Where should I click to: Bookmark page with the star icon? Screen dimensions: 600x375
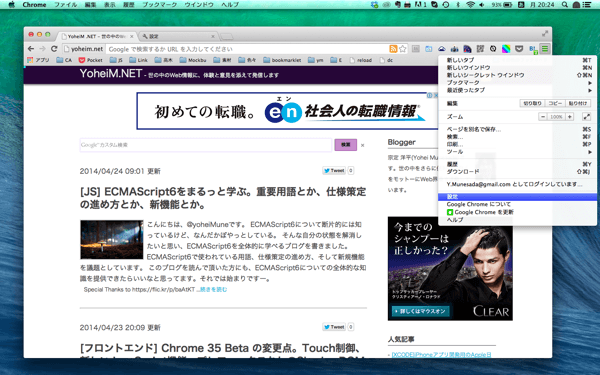(403, 49)
